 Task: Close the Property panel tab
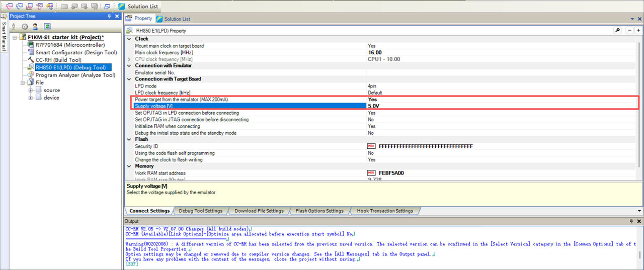(x=639, y=19)
